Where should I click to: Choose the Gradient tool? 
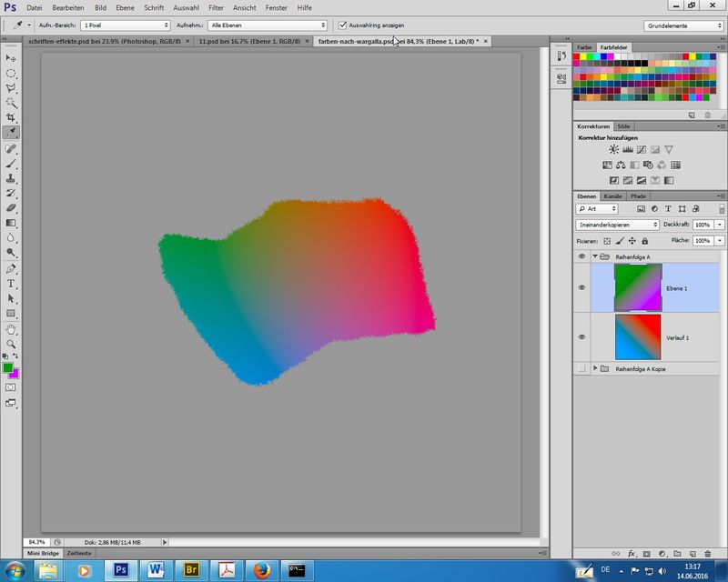(11, 223)
